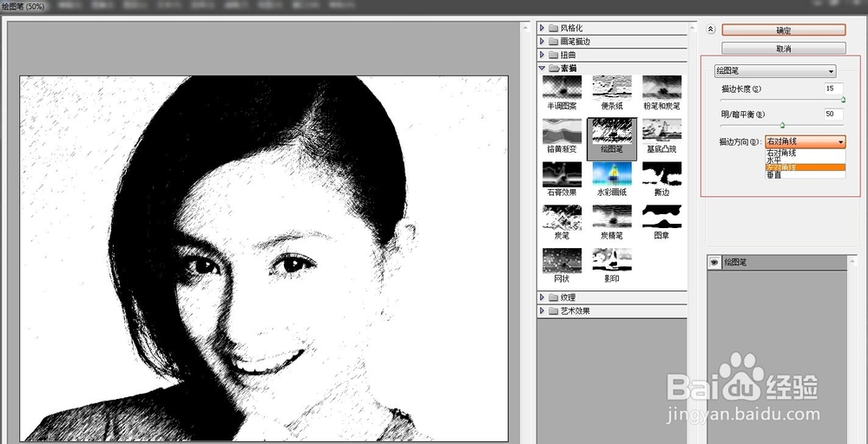Select the 水彩画纸 filter thumbnail
Image resolution: width=868 pixels, height=444 pixels.
(612, 173)
